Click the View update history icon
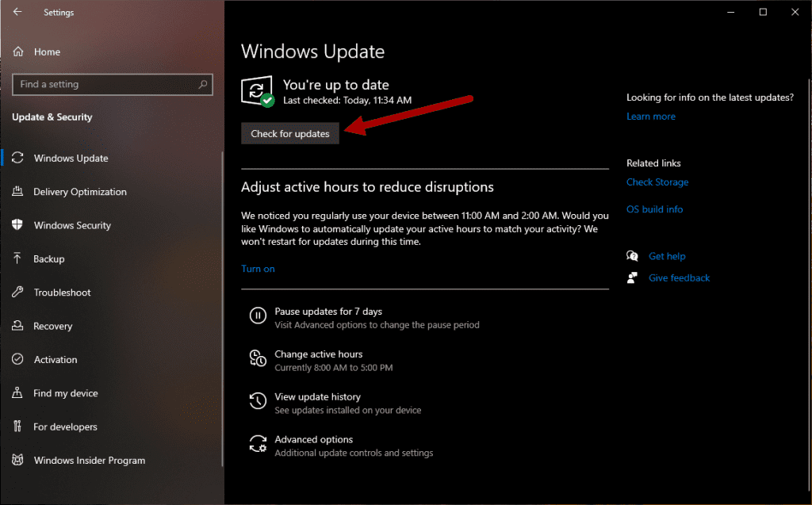Viewport: 812px width, 505px height. pos(258,401)
